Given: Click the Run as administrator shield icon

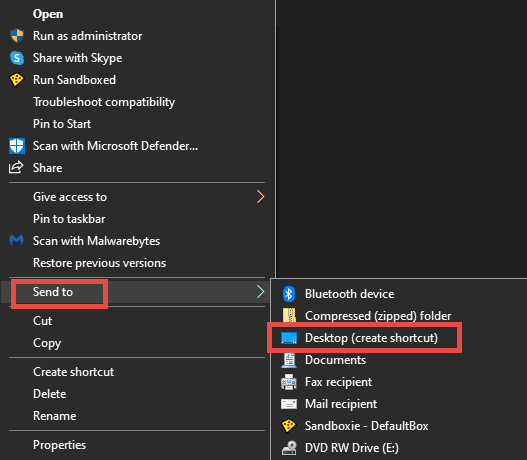Looking at the screenshot, I should (16, 36).
